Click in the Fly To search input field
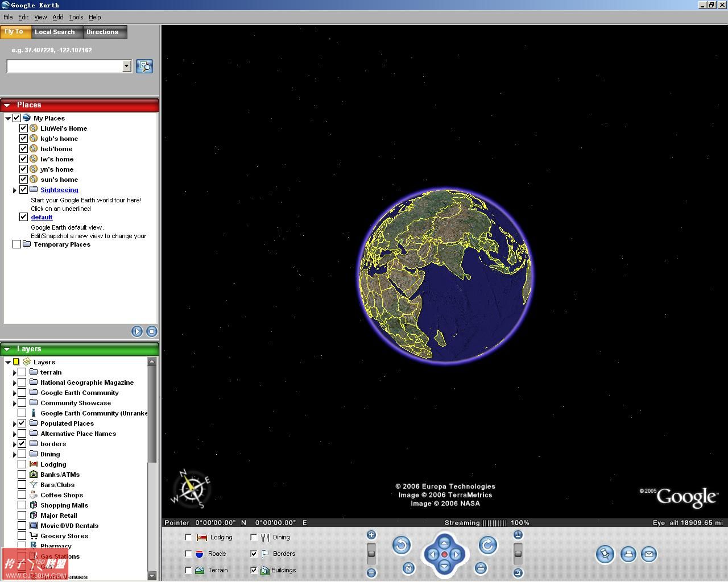 64,66
